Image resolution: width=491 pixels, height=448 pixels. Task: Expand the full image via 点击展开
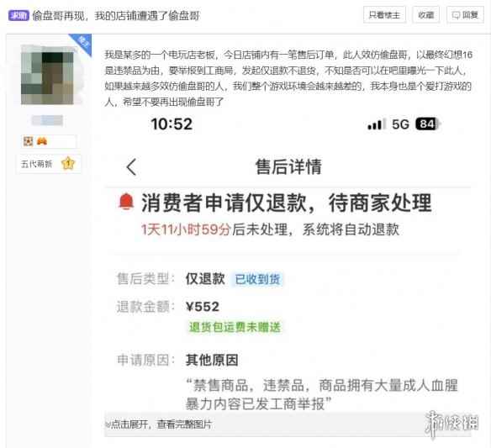[159, 424]
